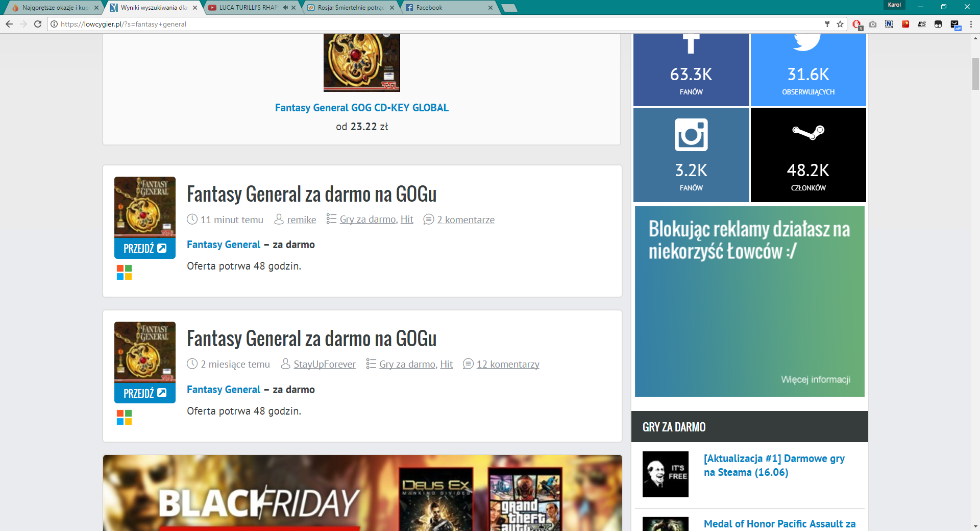Open the Black Friday banner

point(362,493)
